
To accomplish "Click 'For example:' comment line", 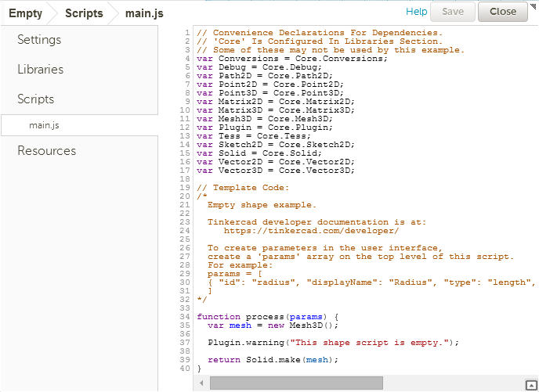I will 240,265.
